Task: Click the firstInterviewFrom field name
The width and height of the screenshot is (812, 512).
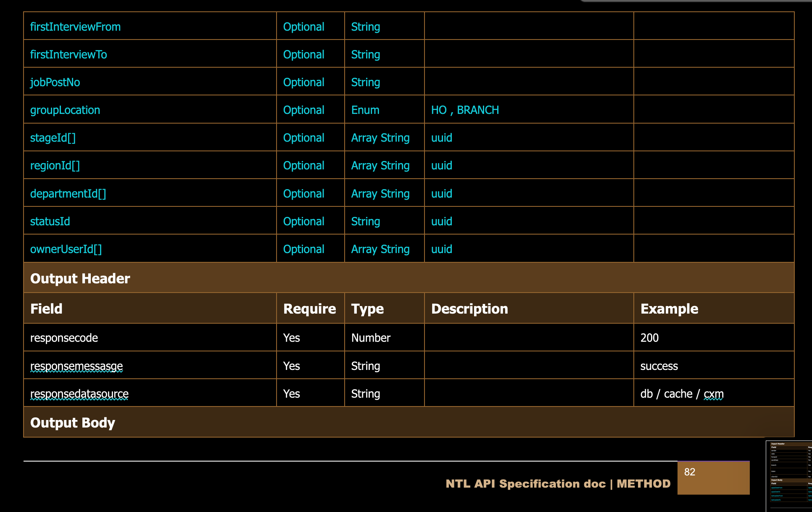Action: coord(75,27)
